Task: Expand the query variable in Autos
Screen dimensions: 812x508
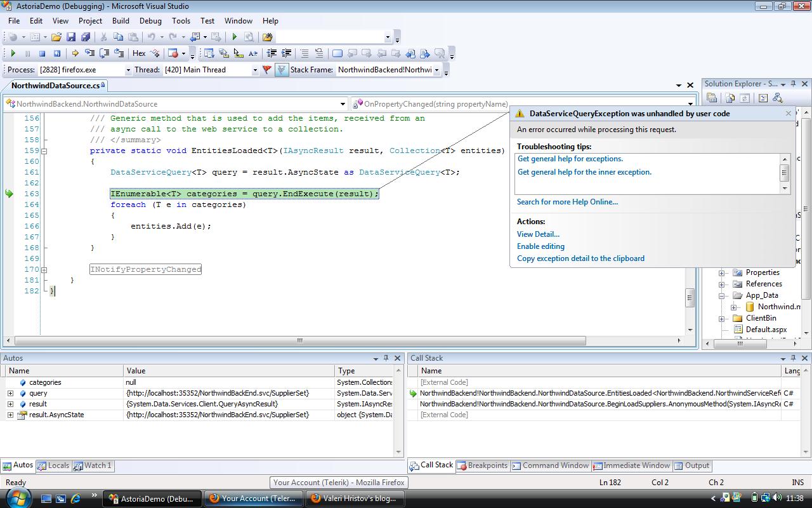Action: click(10, 393)
